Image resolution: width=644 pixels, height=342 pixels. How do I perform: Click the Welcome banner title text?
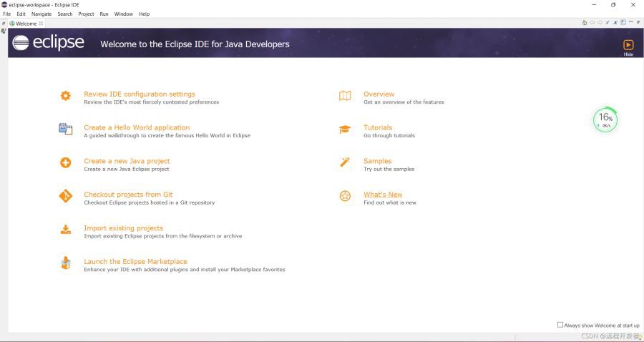[x=195, y=44]
